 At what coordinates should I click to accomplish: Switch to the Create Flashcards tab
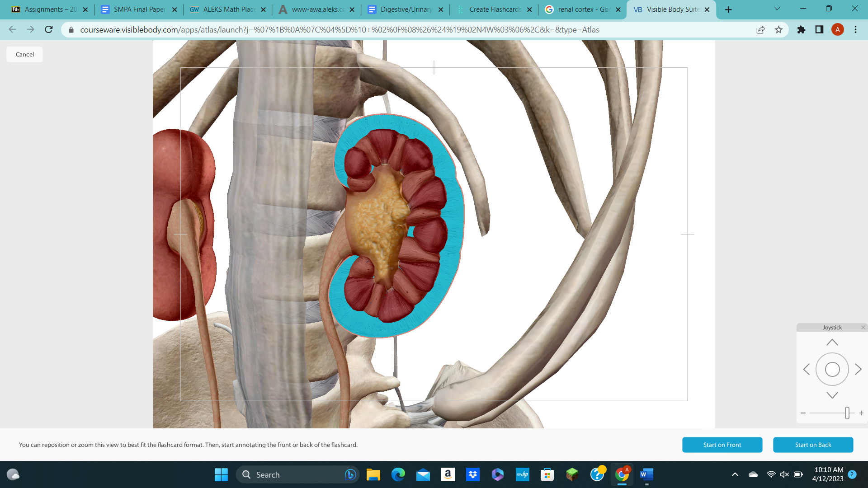pyautogui.click(x=493, y=9)
